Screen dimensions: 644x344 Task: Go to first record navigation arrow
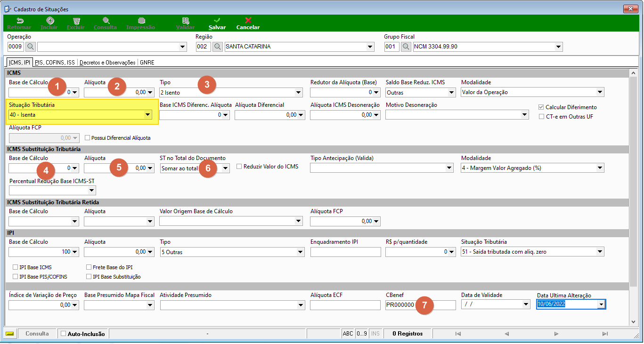pos(458,334)
